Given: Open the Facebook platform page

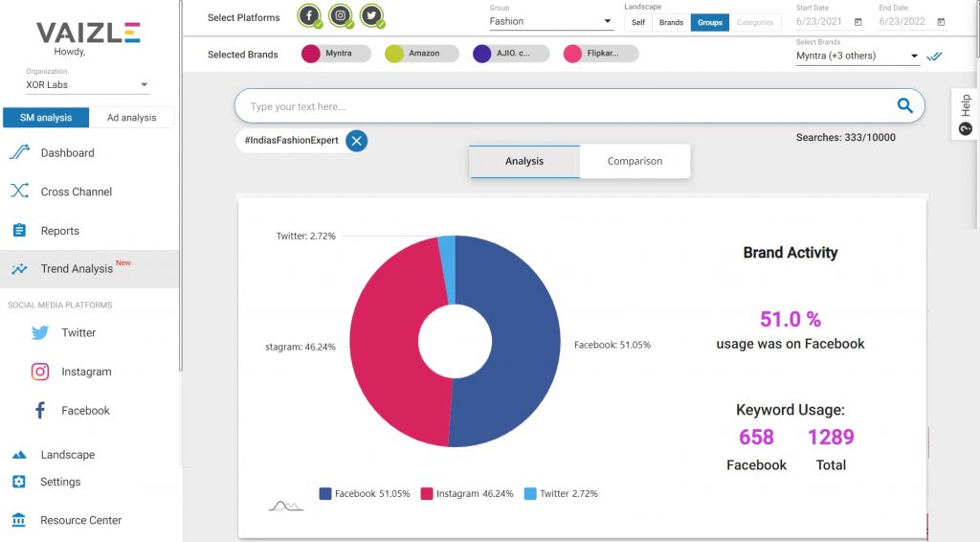Looking at the screenshot, I should pyautogui.click(x=85, y=411).
